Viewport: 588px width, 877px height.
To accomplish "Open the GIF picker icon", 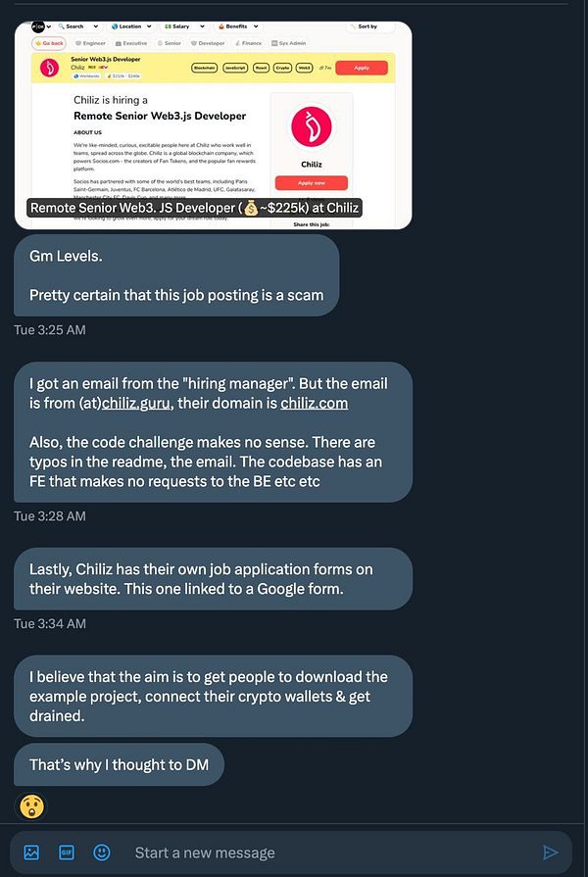I will click(67, 853).
